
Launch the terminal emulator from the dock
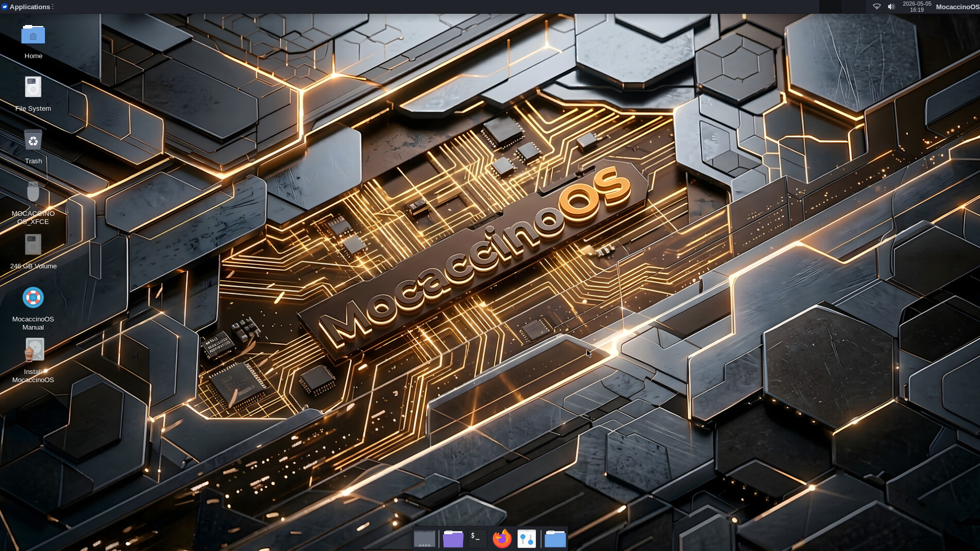[x=478, y=539]
